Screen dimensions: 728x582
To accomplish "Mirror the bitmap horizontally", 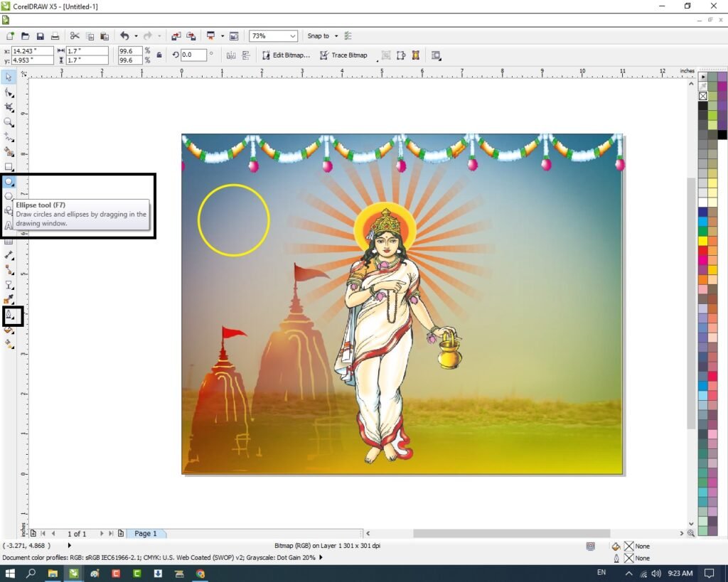I will pos(231,55).
